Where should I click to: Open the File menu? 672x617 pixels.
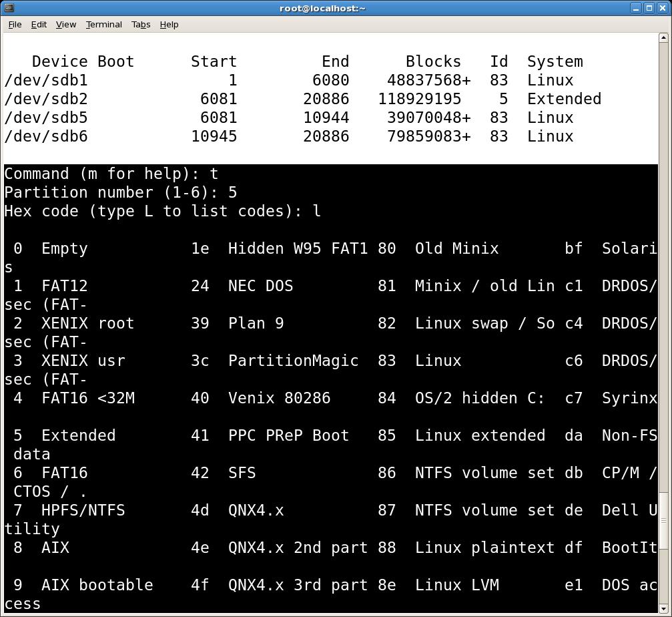point(14,24)
